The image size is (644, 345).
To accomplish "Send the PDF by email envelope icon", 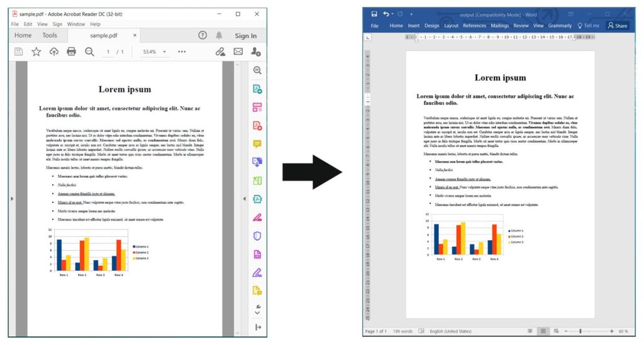I will (238, 52).
